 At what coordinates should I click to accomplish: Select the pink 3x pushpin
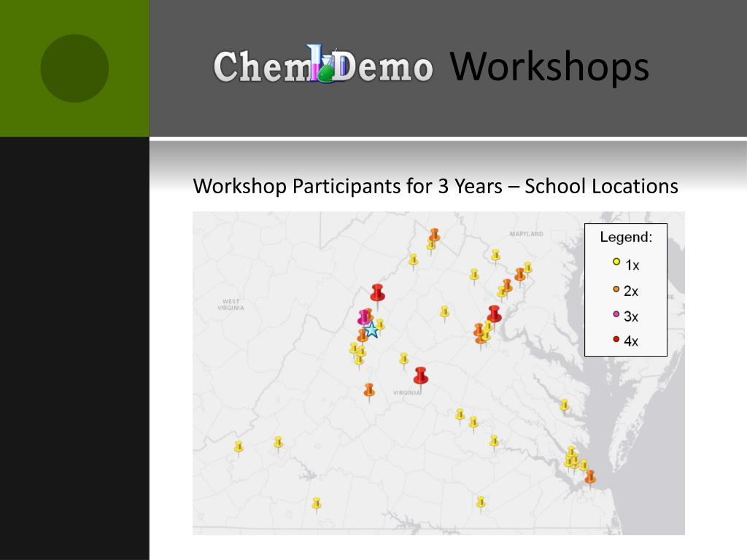tap(365, 318)
